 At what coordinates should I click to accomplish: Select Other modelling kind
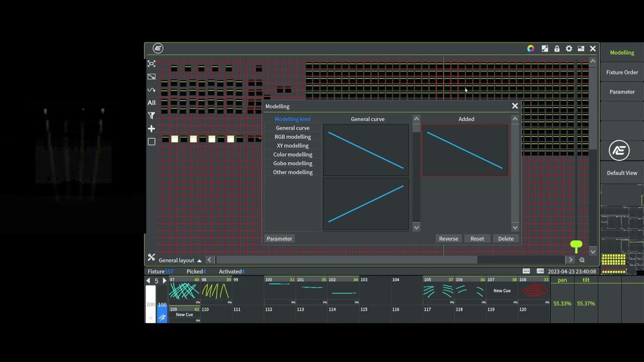pos(293,172)
